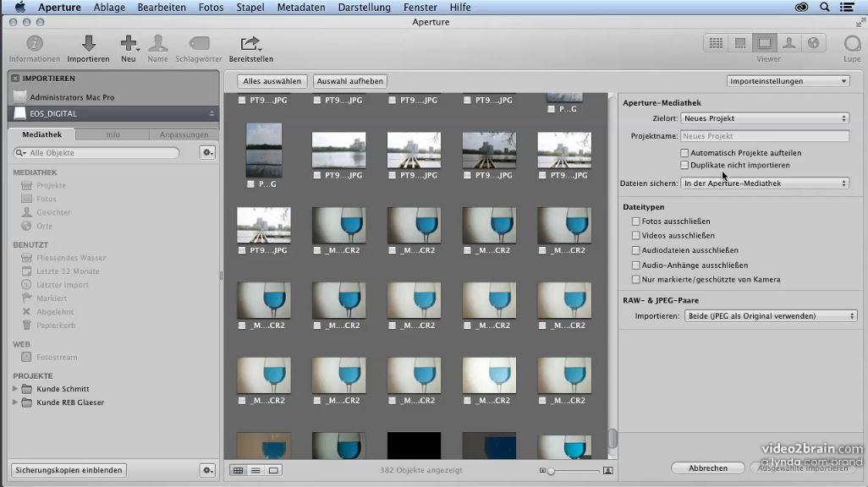Click the Alle Objekte search field
Viewport: 868px width, 487px height.
click(97, 153)
